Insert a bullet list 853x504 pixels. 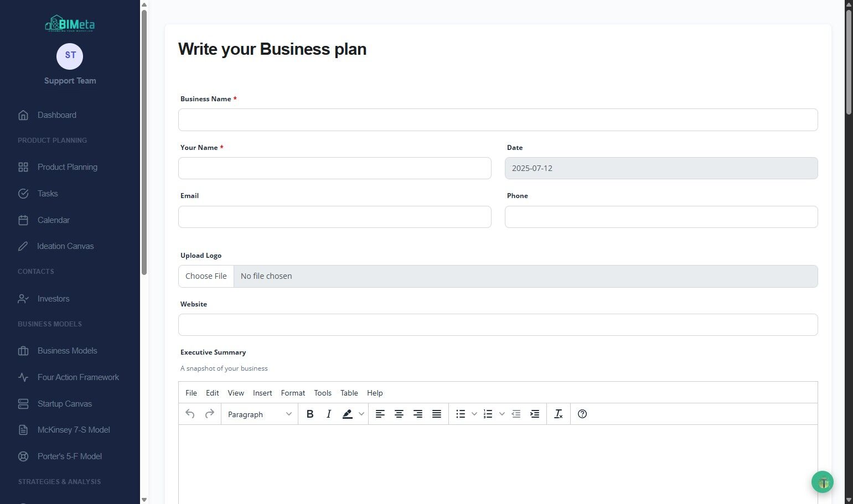[461, 414]
